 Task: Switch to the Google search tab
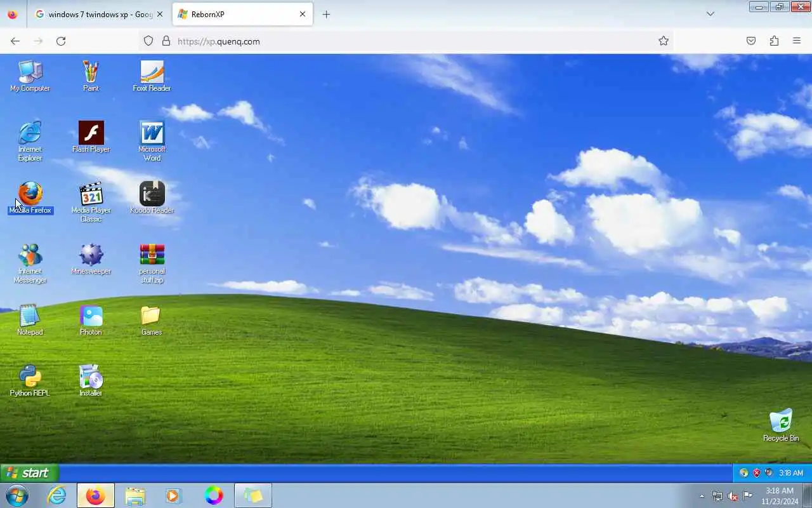98,14
